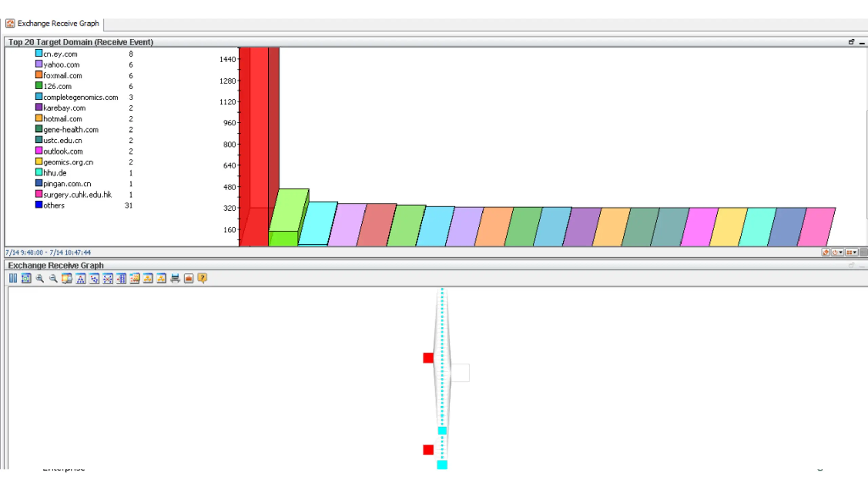
Task: Open the chart type dropdown
Action: pyautogui.click(x=851, y=252)
